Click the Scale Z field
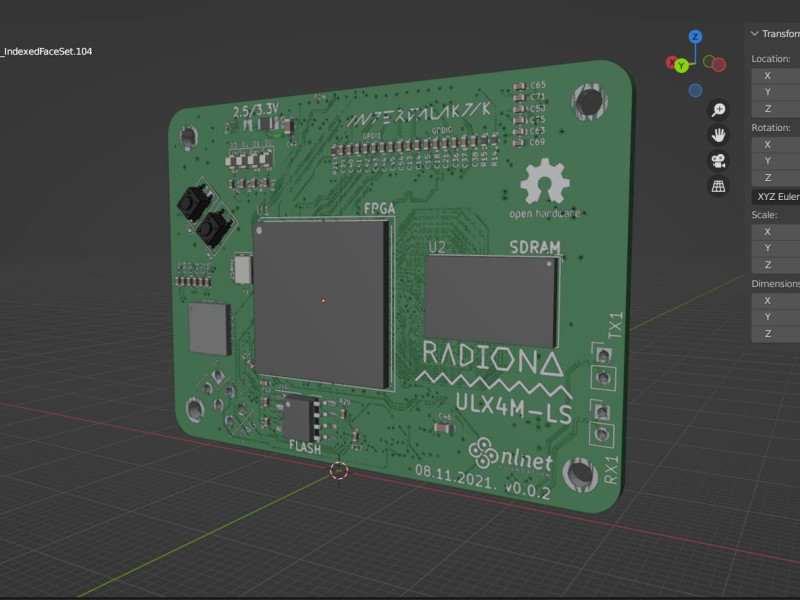800x600 pixels. (x=776, y=264)
